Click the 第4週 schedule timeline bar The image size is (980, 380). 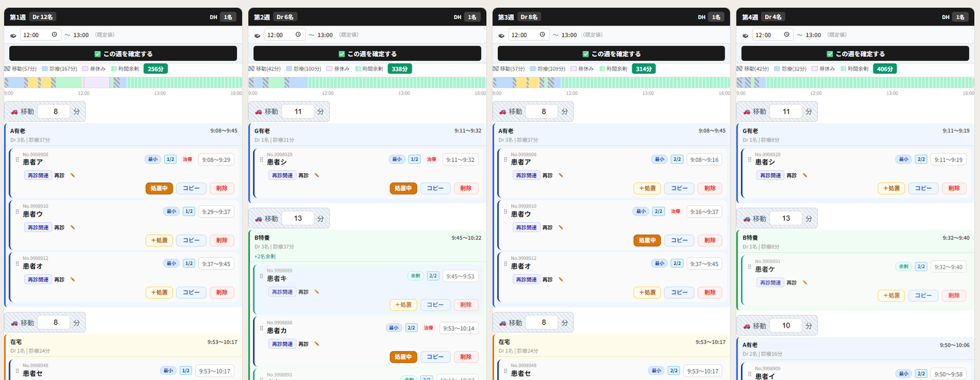pos(855,82)
